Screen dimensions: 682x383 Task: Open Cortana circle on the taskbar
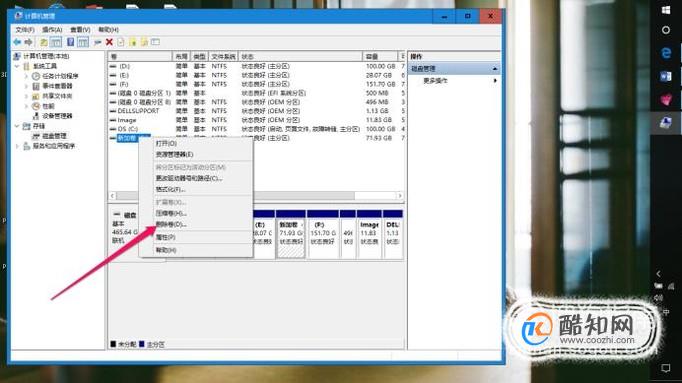[x=665, y=30]
